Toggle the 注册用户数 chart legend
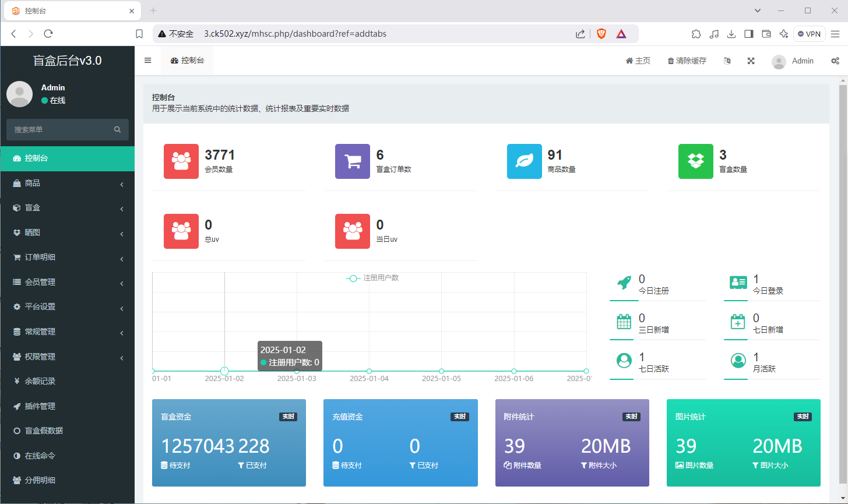Image resolution: width=848 pixels, height=504 pixels. (x=372, y=278)
